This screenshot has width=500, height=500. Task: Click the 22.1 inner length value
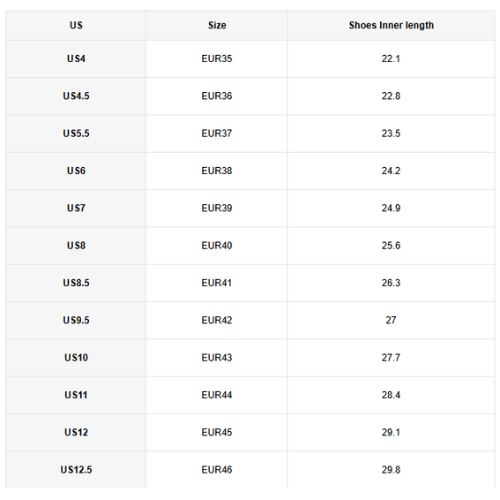click(391, 59)
